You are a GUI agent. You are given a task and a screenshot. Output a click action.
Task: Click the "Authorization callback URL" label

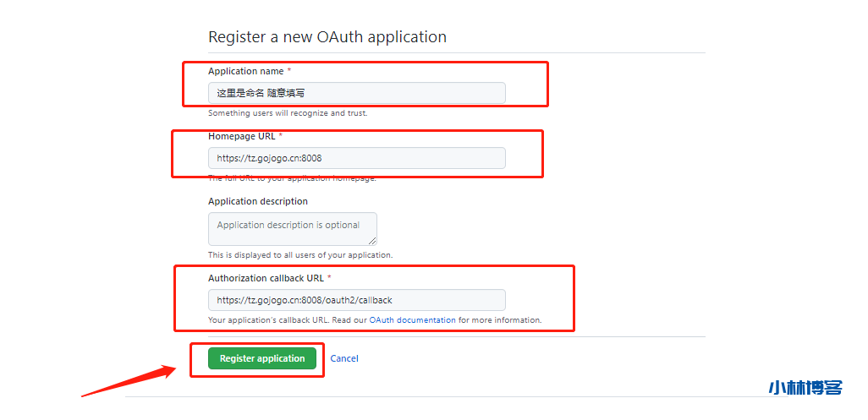[266, 278]
